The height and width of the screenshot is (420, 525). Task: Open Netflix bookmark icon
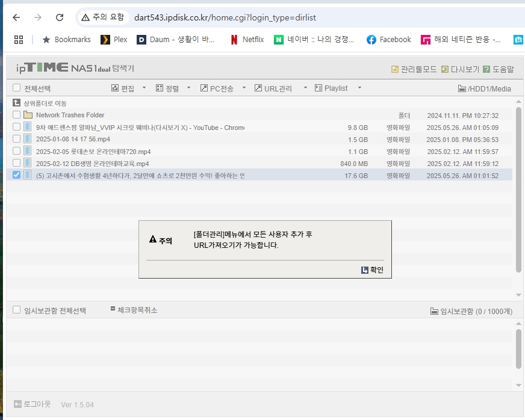click(x=234, y=40)
